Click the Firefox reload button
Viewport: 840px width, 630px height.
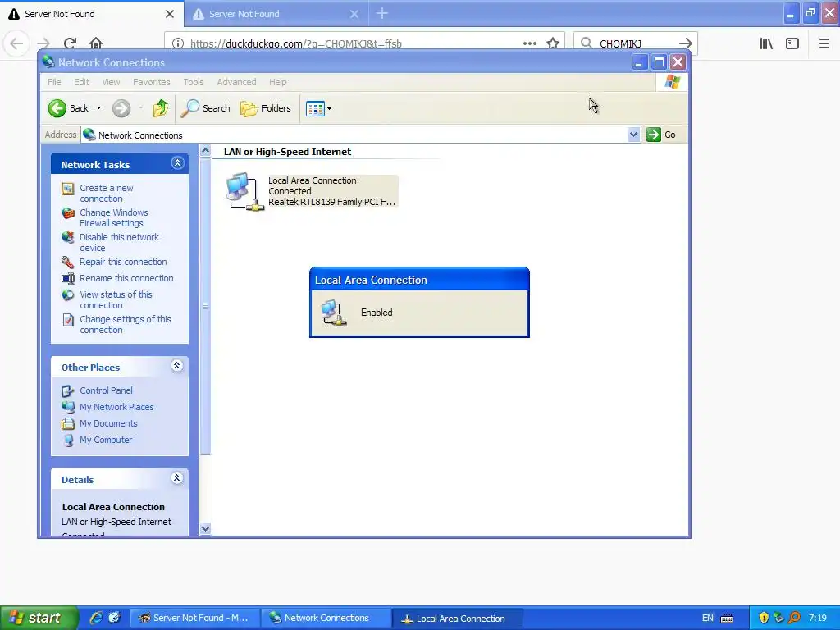(x=71, y=43)
